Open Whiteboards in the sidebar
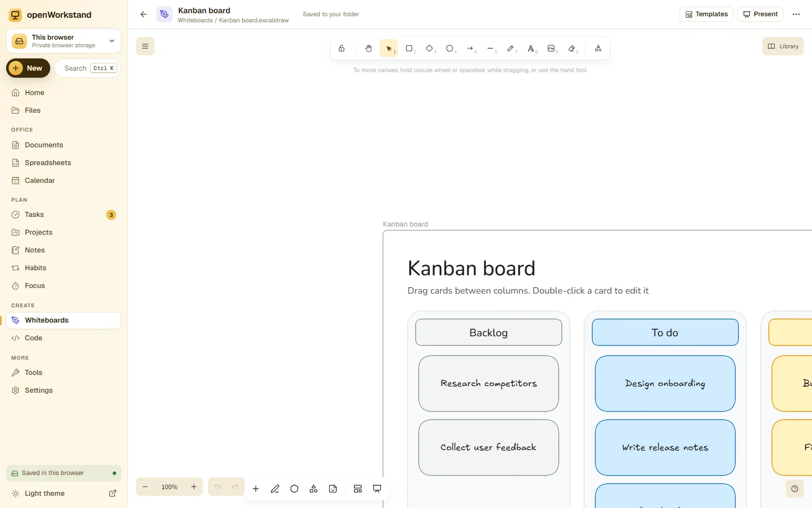 point(64,320)
